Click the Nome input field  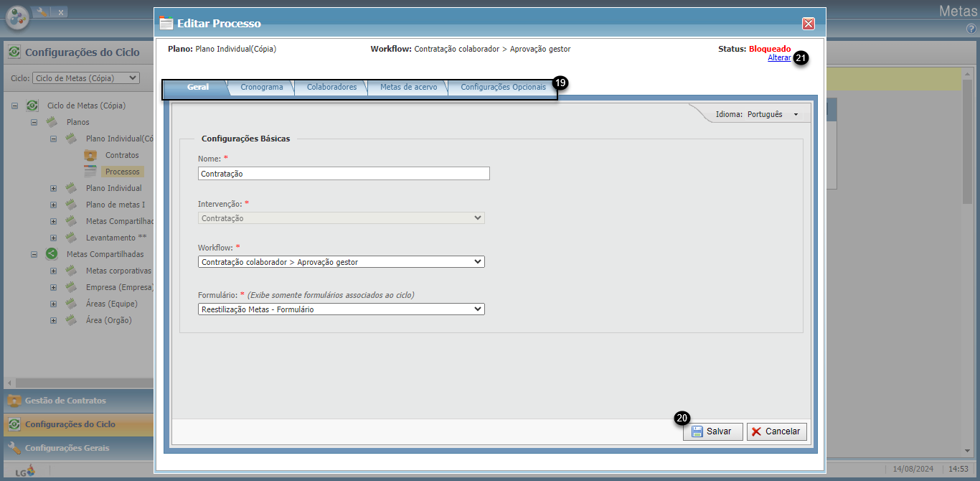coord(344,173)
